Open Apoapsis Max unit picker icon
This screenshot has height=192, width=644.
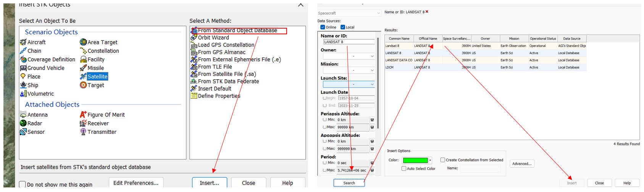coord(372,149)
